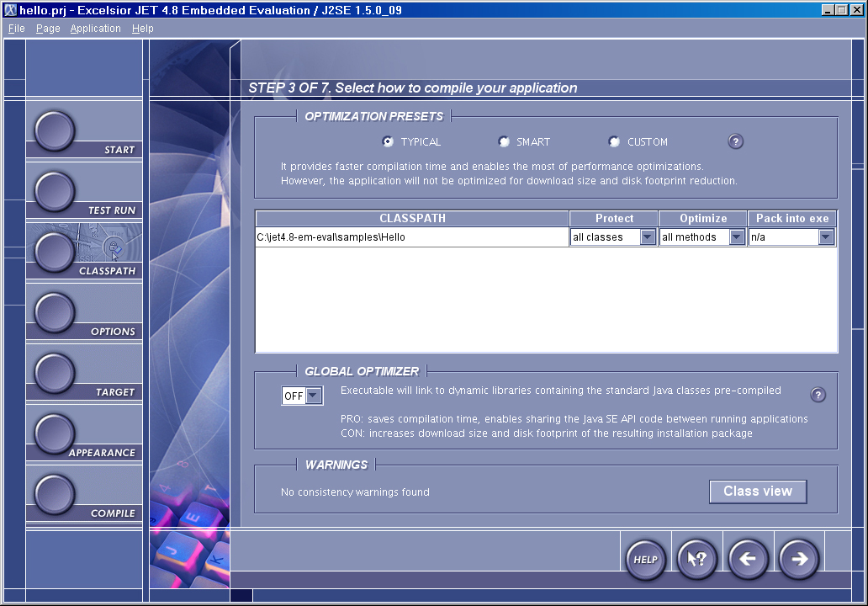Click the Class view button

758,492
